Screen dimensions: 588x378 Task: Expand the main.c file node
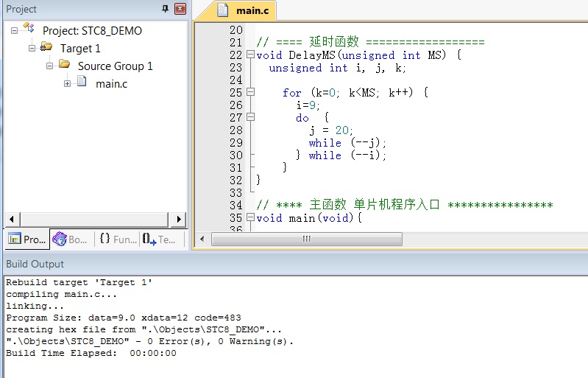(67, 84)
